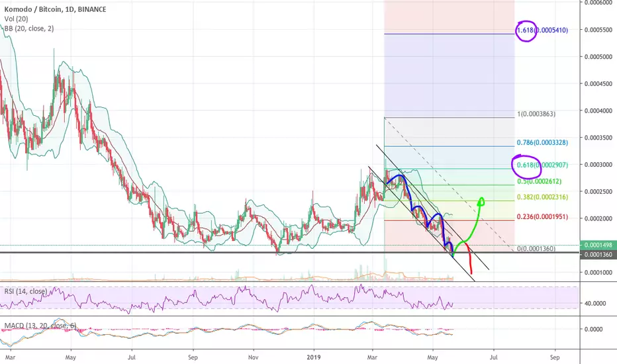This screenshot has height=364, width=617.
Task: Click the RSI 40.0000 scale value
Action: (595, 303)
